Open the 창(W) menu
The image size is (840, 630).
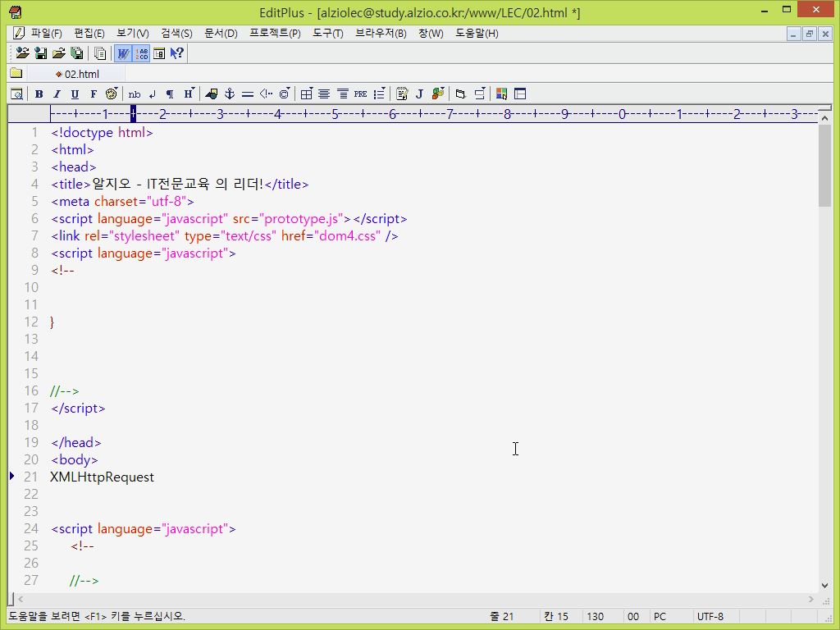431,33
